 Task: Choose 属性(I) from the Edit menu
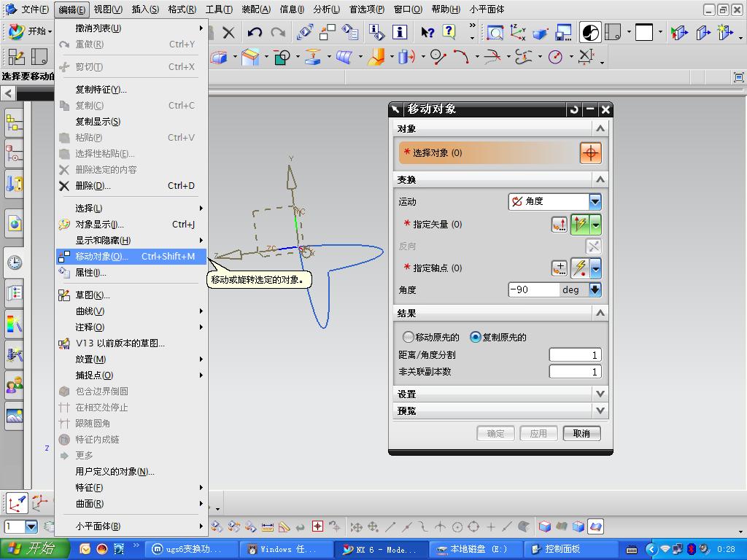tap(131, 273)
